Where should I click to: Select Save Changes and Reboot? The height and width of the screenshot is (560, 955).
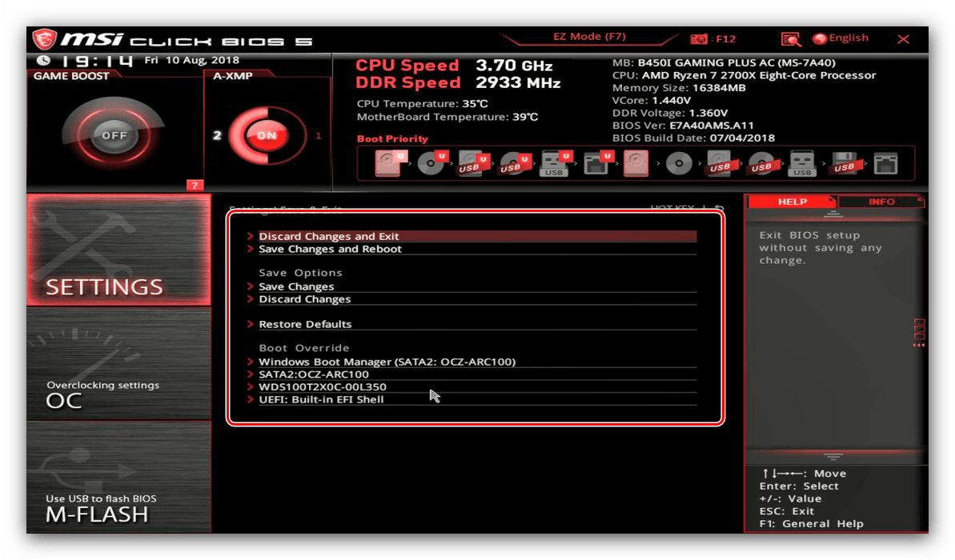(x=330, y=249)
